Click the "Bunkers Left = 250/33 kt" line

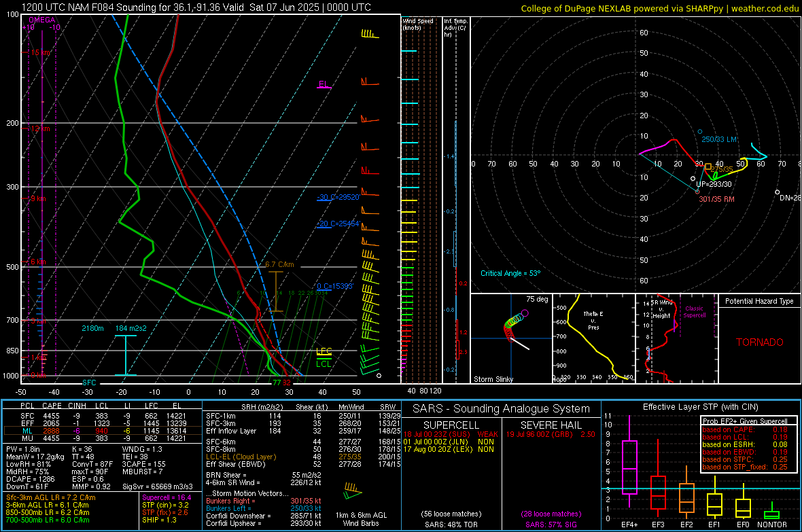coord(264,508)
